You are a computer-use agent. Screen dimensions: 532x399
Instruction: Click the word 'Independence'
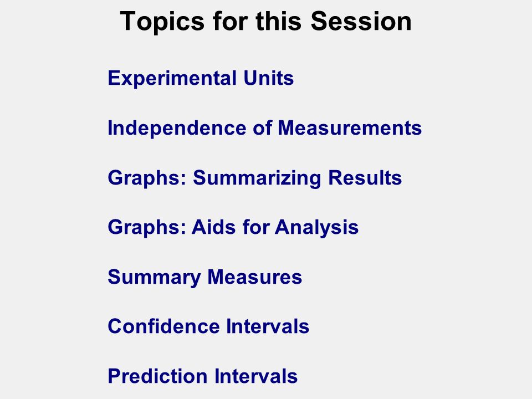click(177, 128)
